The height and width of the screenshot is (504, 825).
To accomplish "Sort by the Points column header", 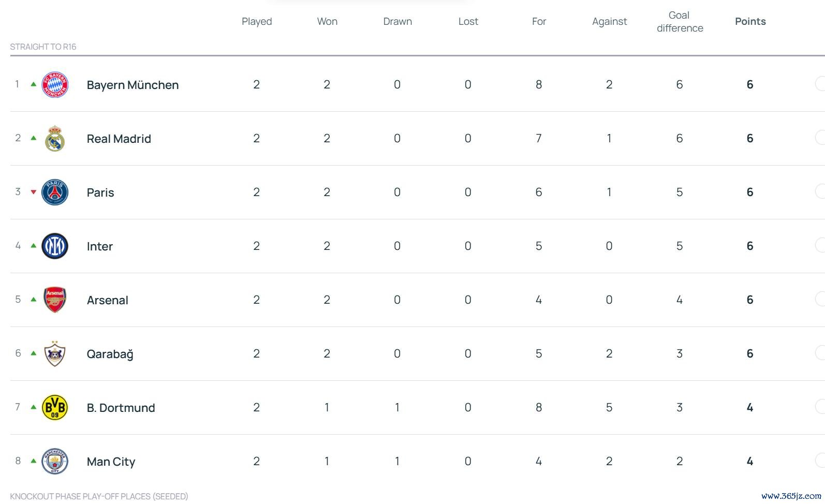I will click(750, 21).
